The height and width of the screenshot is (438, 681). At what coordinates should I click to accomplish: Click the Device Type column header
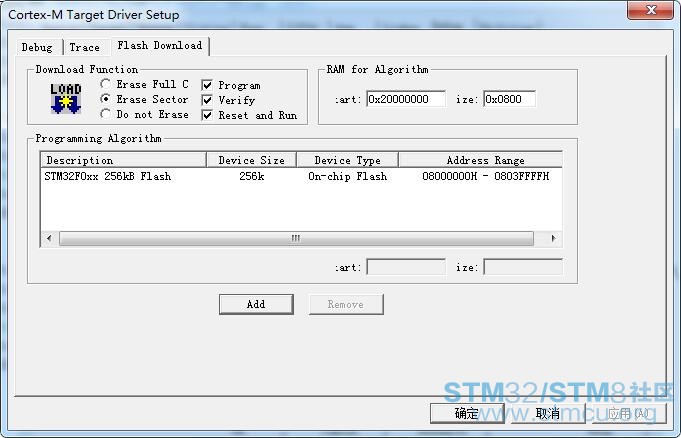point(347,160)
